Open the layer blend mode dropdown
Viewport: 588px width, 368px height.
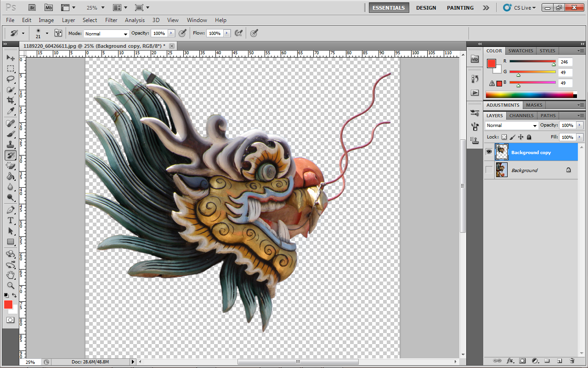pyautogui.click(x=512, y=126)
